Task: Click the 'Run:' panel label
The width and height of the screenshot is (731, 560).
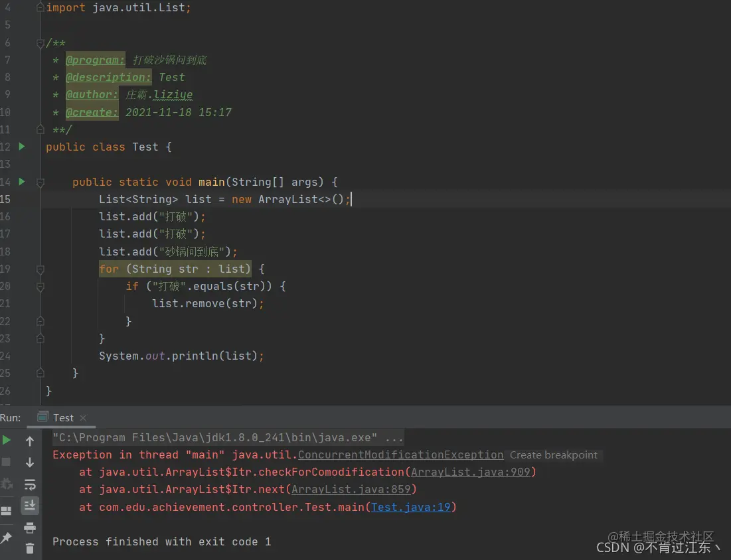Action: (x=10, y=418)
